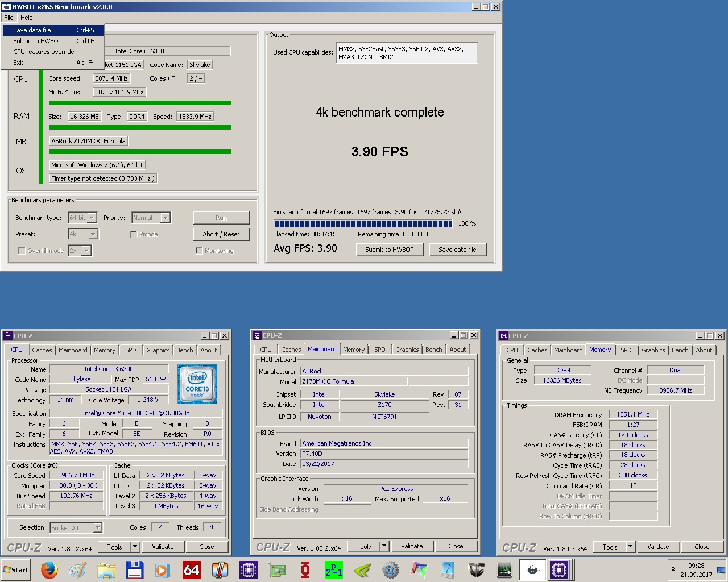The height and width of the screenshot is (582, 728).
Task: Enable Overkill mode checkbox
Action: point(22,251)
